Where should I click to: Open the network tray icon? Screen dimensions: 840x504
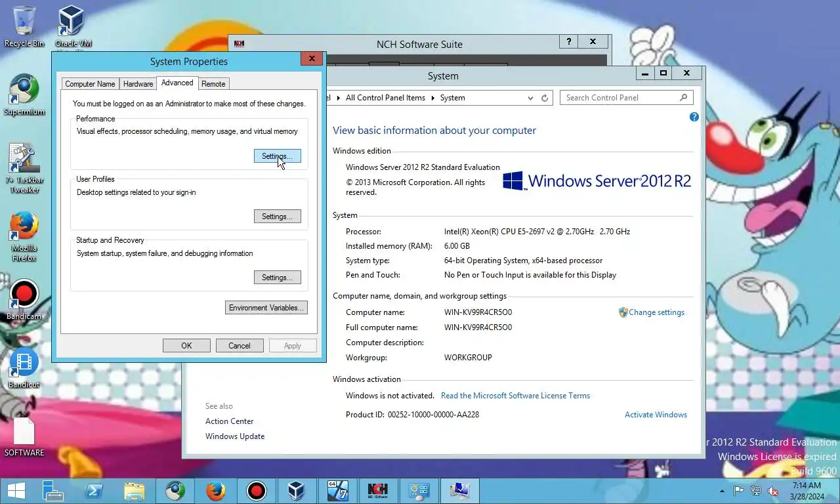tap(756, 491)
